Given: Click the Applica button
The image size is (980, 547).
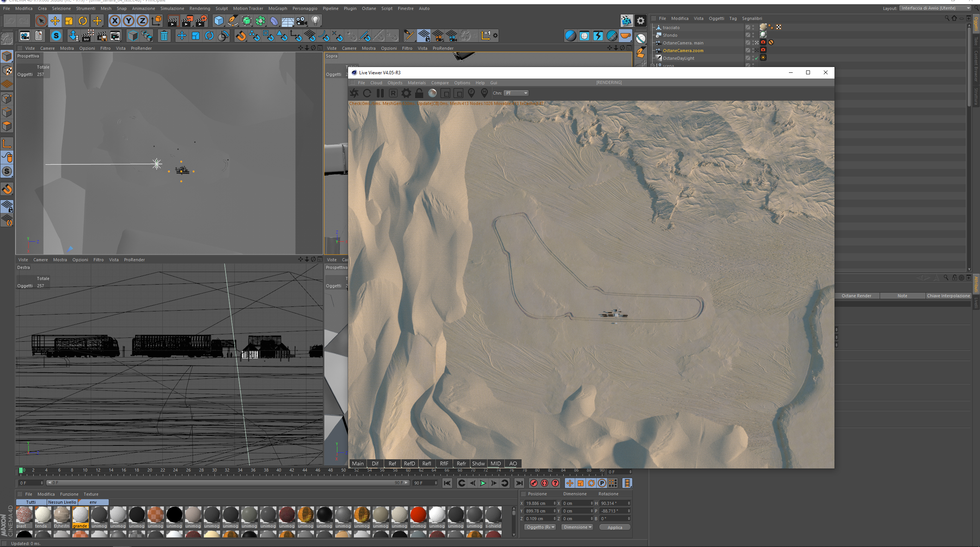Looking at the screenshot, I should point(615,527).
